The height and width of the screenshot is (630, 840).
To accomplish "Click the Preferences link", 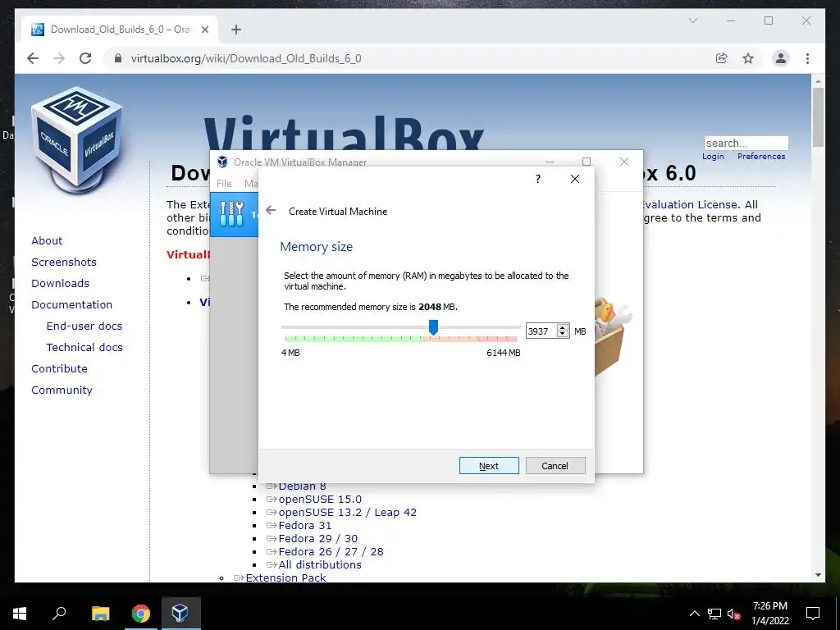I will pos(760,157).
